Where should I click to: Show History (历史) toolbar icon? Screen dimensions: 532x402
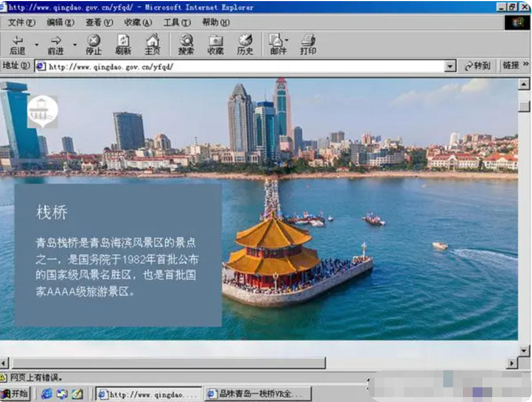point(245,45)
